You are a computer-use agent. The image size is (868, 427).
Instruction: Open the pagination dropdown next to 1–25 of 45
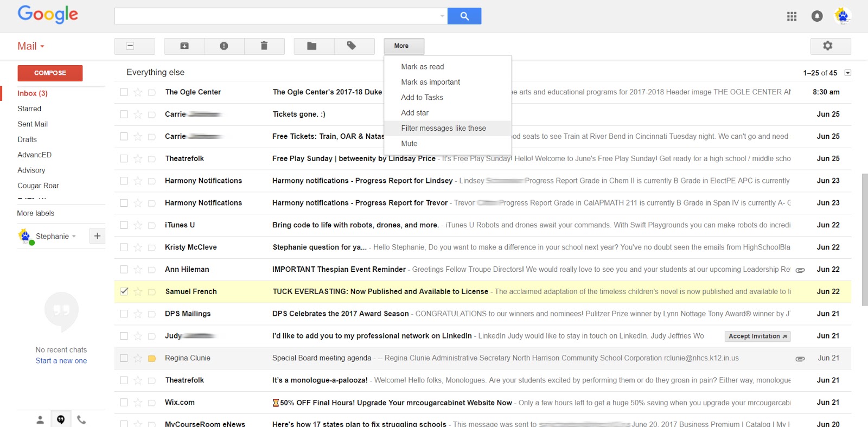[x=848, y=73]
